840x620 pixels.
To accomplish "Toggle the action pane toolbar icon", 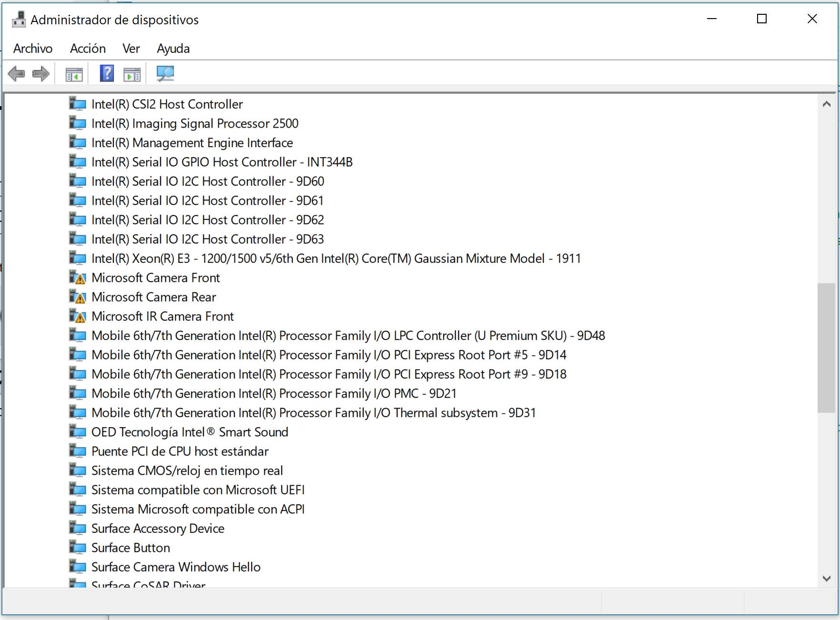I will pyautogui.click(x=132, y=74).
